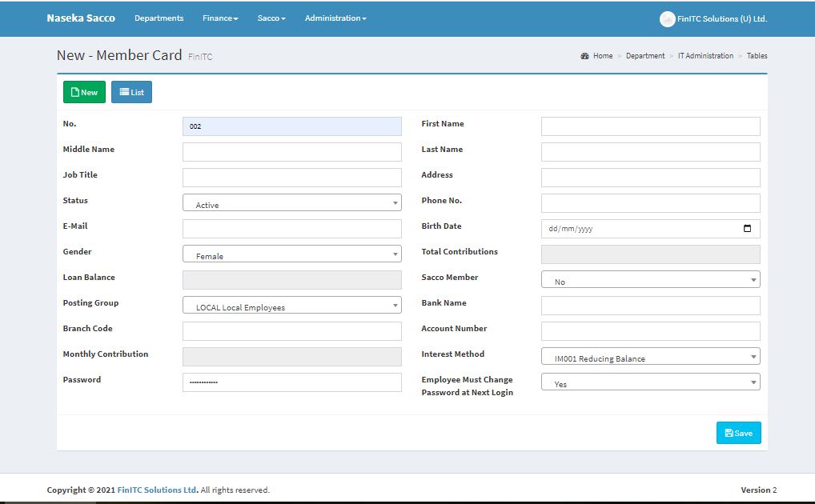Open the member List view
Image resolution: width=815 pixels, height=504 pixels.
click(x=131, y=92)
